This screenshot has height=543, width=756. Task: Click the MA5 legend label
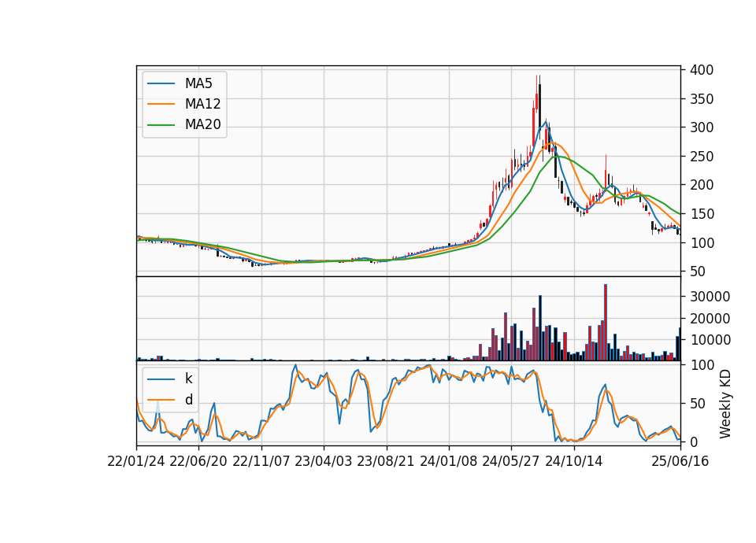[198, 83]
